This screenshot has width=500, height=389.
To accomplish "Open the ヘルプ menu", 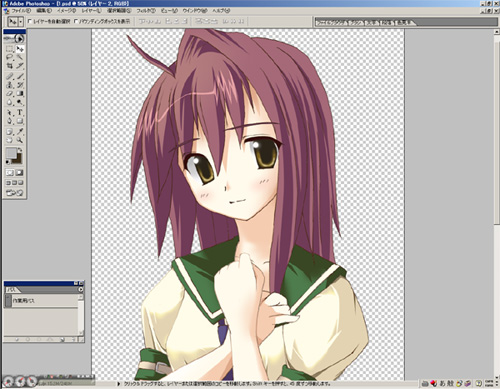I will [x=221, y=11].
